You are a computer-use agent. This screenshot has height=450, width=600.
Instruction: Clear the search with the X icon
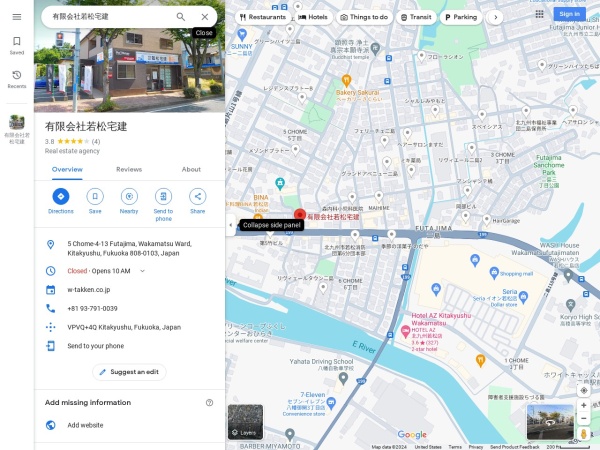click(205, 17)
